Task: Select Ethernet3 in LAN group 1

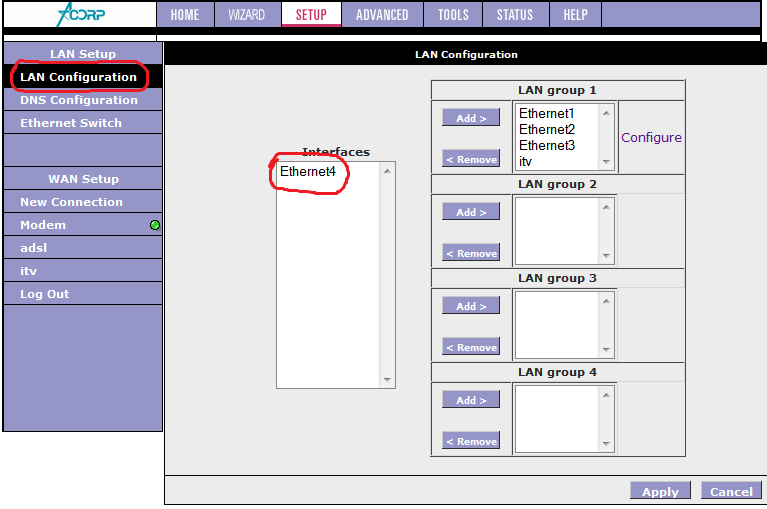Action: click(547, 146)
